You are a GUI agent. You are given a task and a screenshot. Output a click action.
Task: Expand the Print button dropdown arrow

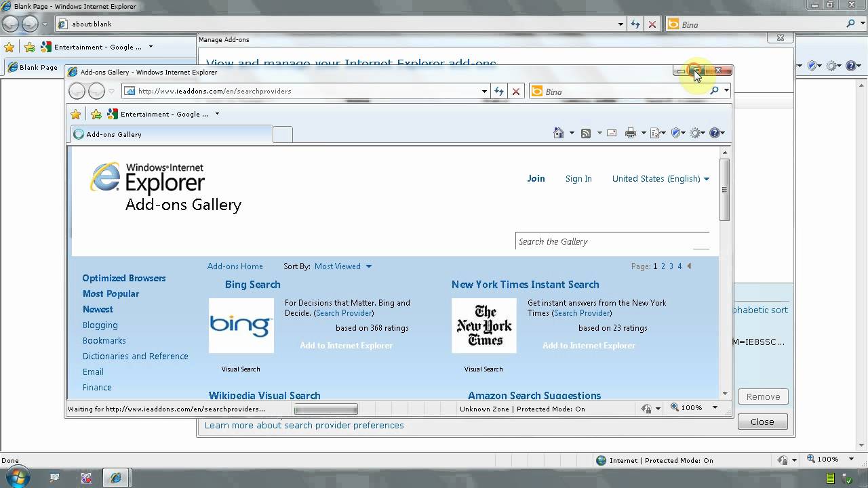tap(644, 134)
